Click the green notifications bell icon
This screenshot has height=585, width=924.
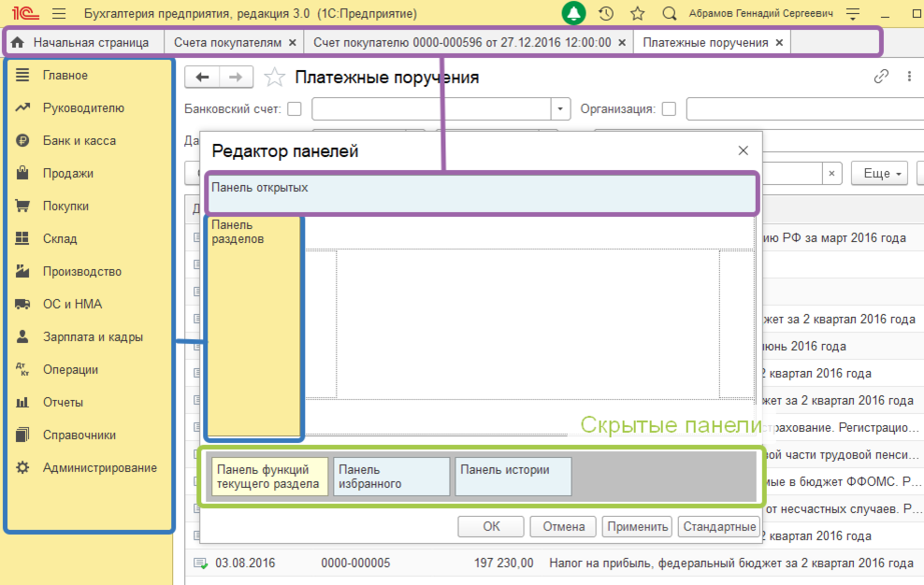coord(573,13)
